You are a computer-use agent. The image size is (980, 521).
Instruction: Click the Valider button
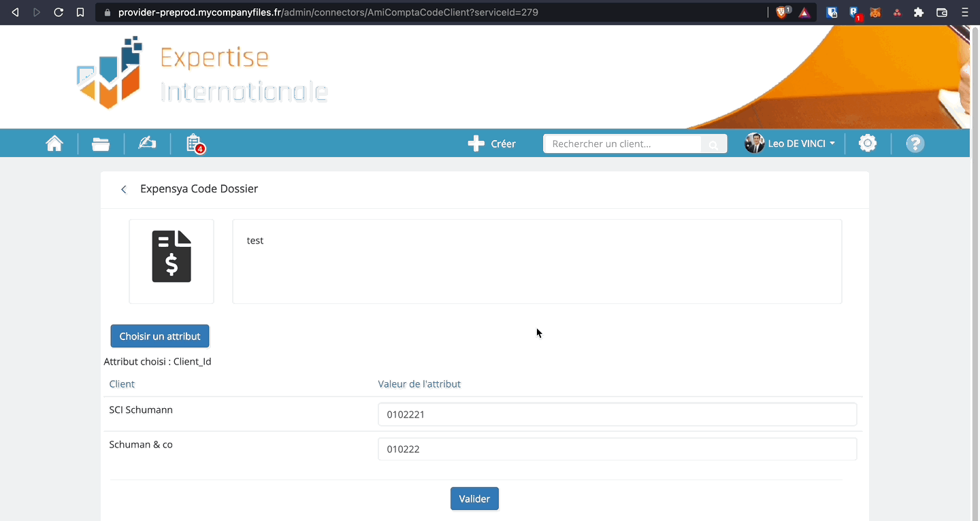pyautogui.click(x=474, y=499)
